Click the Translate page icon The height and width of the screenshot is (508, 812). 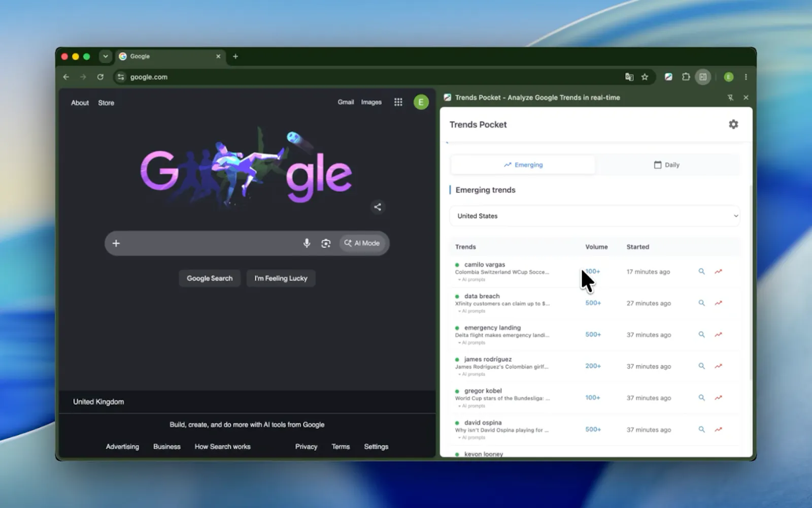pos(629,77)
